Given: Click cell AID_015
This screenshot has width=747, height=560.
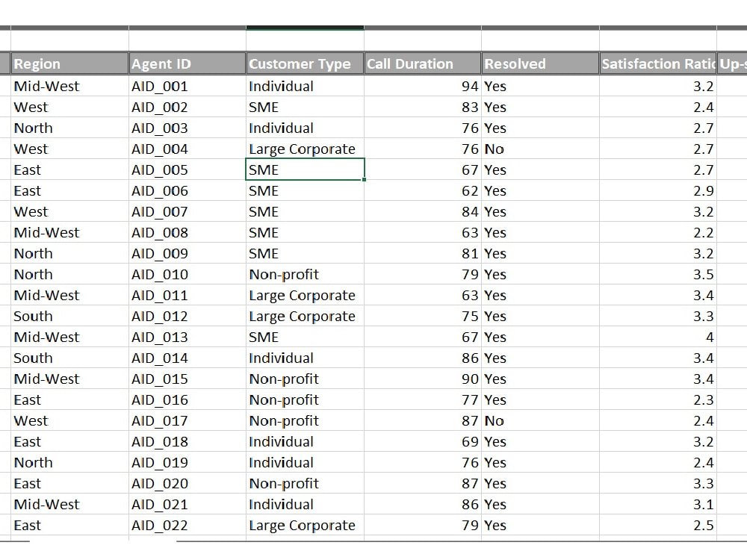Looking at the screenshot, I should (x=187, y=379).
